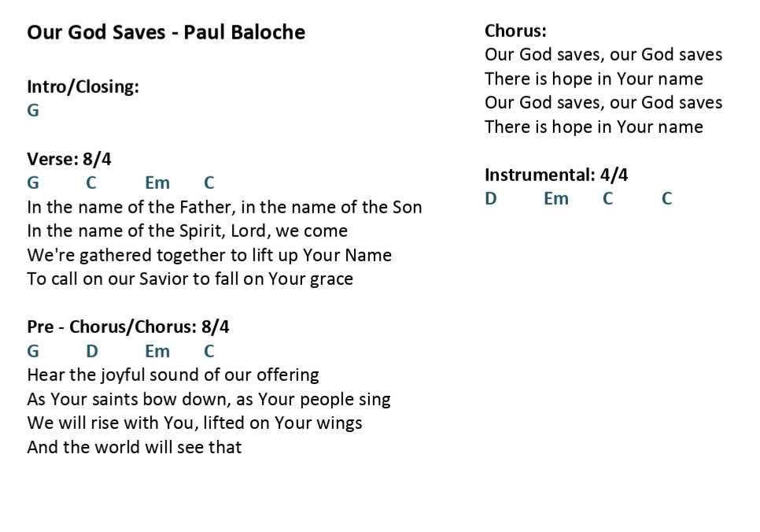Select the "Instrumental: 4/4" heading
760x532 pixels.
[556, 175]
